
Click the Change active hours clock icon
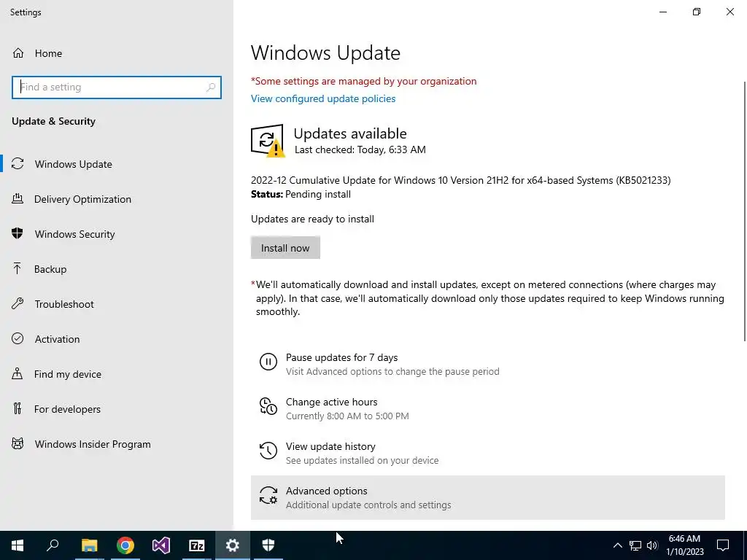coord(268,406)
